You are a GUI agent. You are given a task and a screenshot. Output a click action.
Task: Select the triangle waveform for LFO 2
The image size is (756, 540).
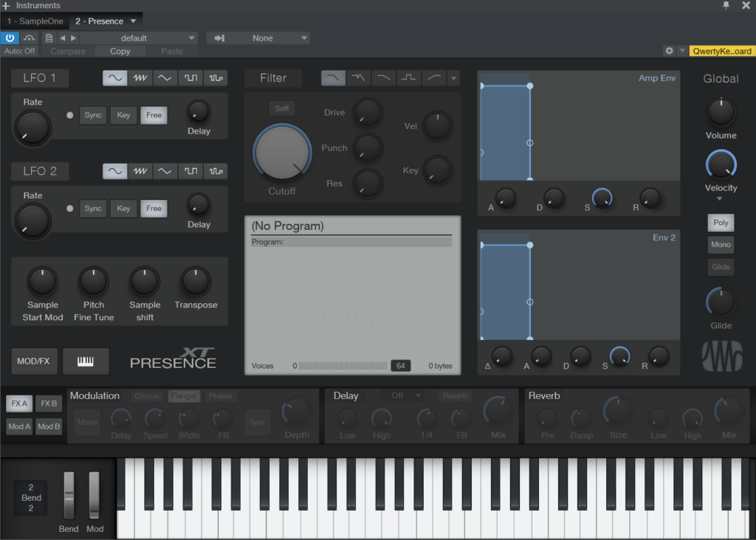tap(165, 171)
